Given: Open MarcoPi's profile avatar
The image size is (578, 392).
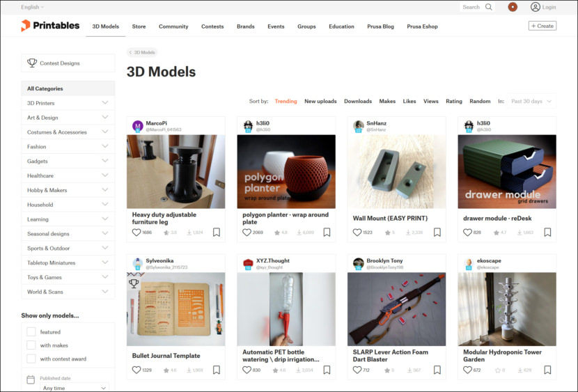Looking at the screenshot, I should coord(138,126).
